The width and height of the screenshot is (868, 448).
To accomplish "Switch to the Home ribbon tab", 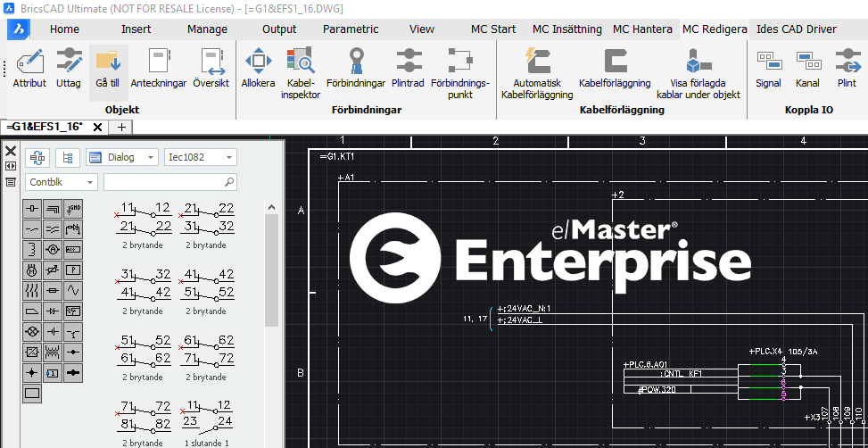I will [x=64, y=29].
